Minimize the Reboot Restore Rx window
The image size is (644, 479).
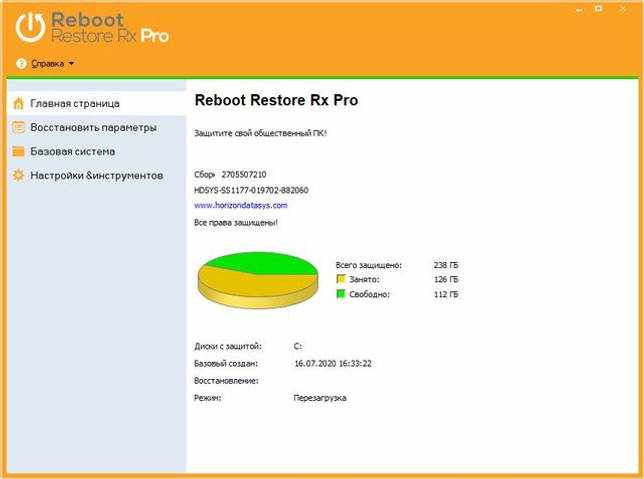(580, 10)
